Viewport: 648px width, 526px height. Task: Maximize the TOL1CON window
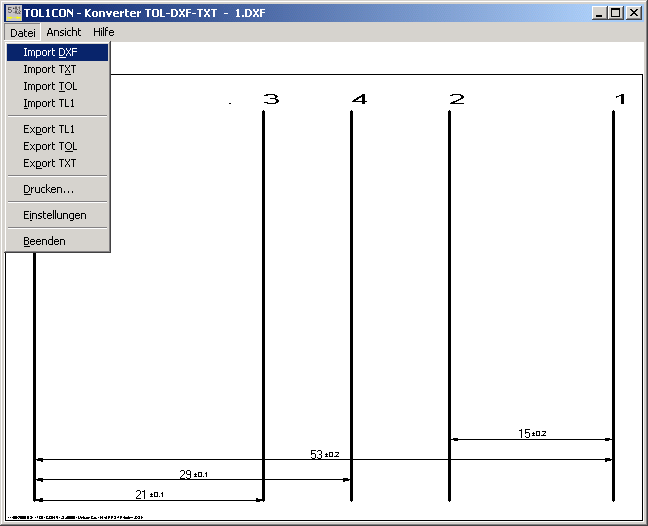[x=615, y=13]
